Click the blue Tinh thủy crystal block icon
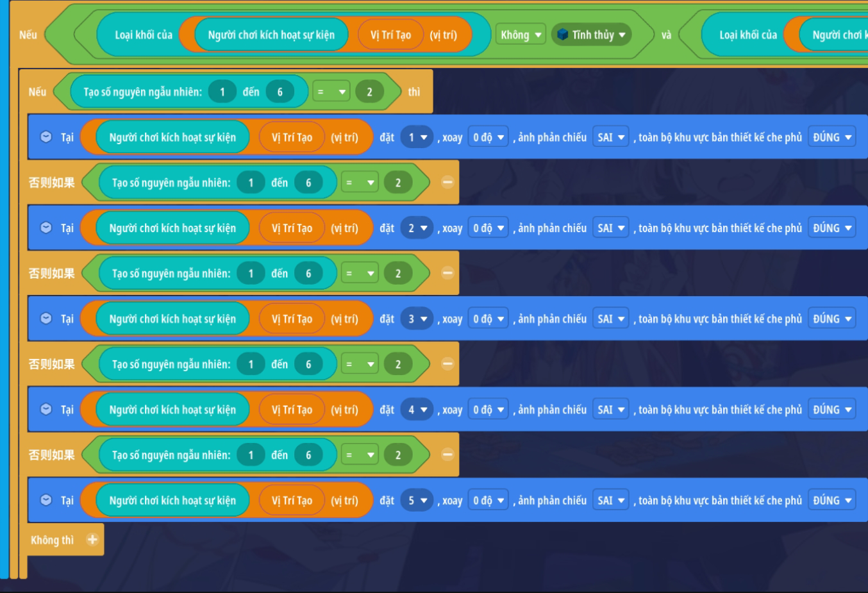This screenshot has width=868, height=593. [x=562, y=35]
